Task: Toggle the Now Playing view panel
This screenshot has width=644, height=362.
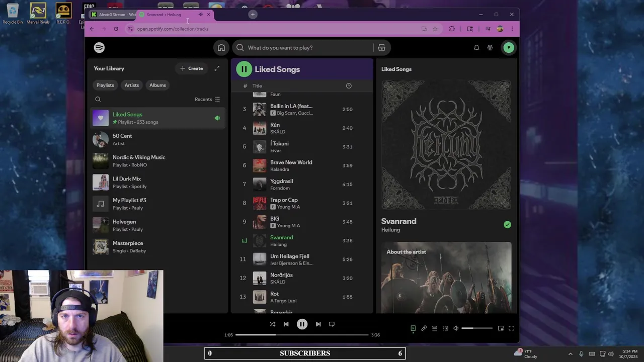Action: click(x=413, y=328)
